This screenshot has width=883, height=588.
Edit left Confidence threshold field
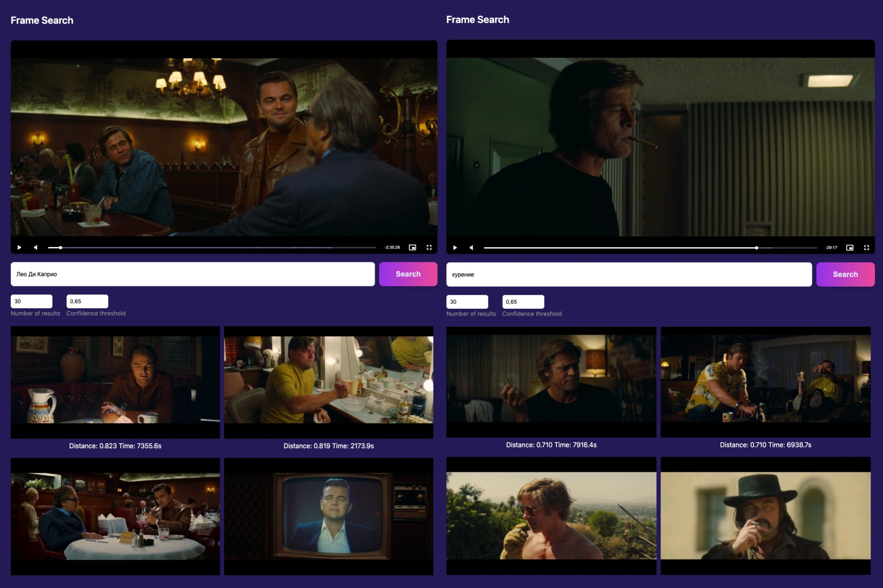(88, 302)
